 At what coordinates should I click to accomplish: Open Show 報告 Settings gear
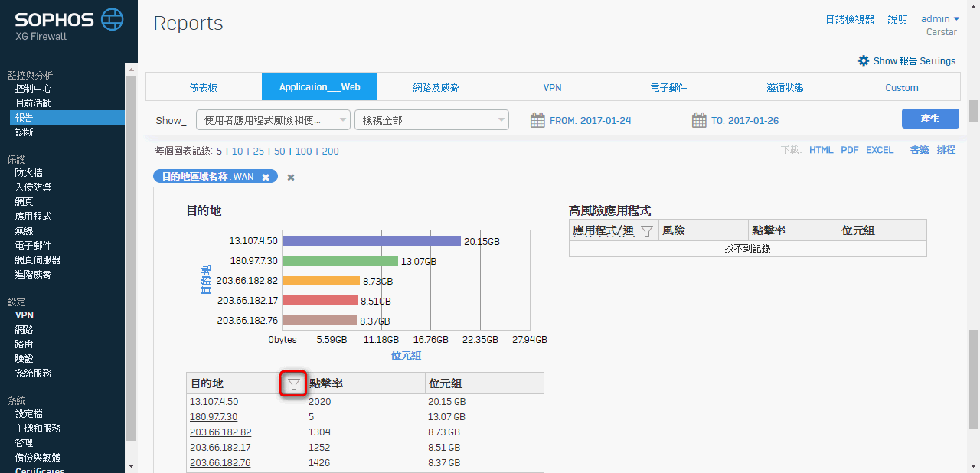click(864, 60)
